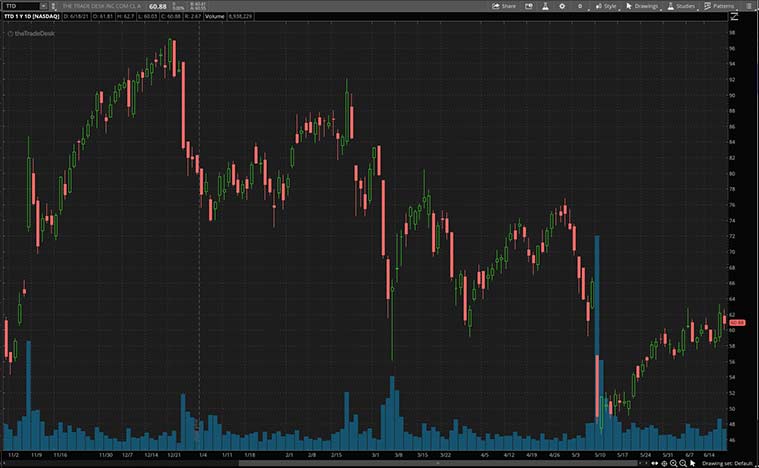Click the 5/10 date label on time axis
The width and height of the screenshot is (759, 468).
point(600,455)
